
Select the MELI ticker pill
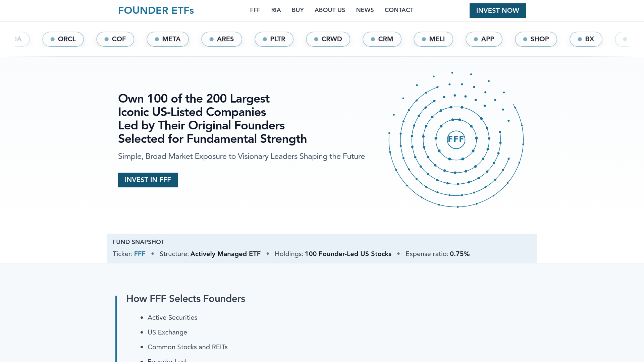[433, 39]
